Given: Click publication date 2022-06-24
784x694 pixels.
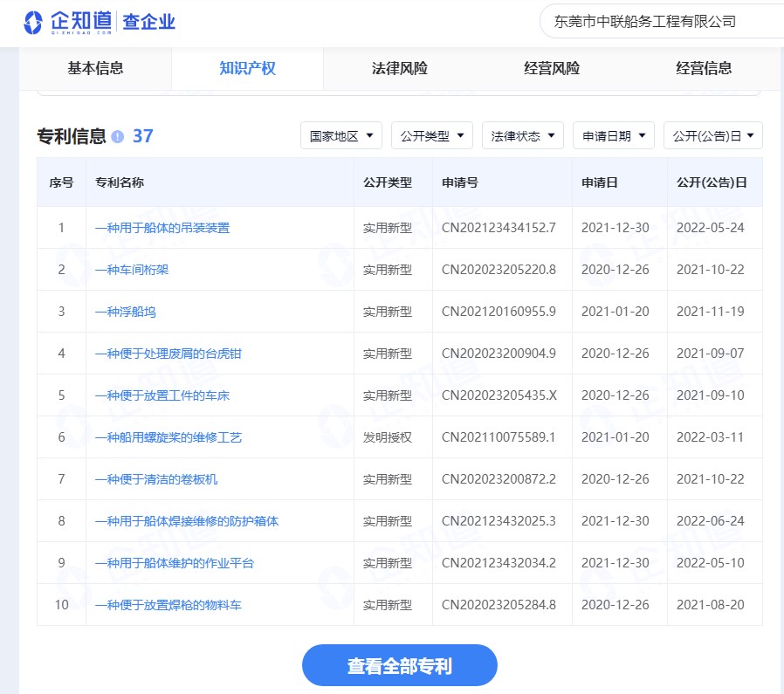Looking at the screenshot, I should coord(711,521).
